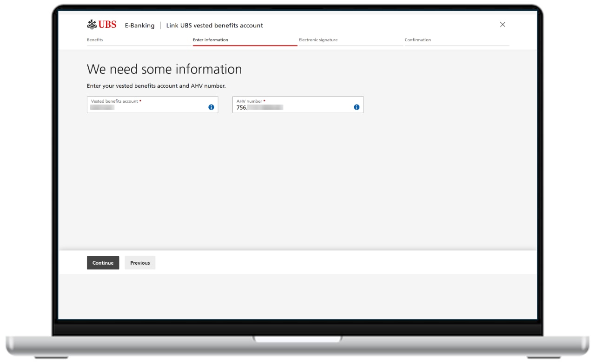Click the E-Banking header label
595x364 pixels.
(139, 26)
